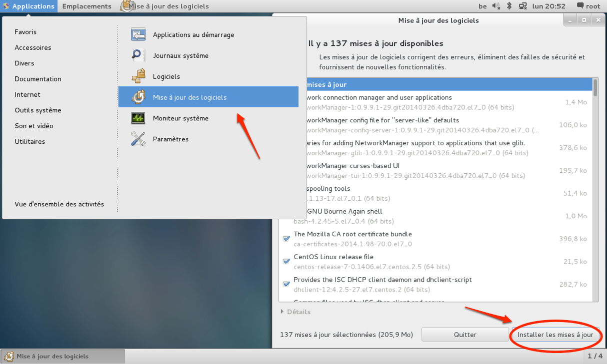
Task: Open the Applications menu in top bar
Action: click(x=29, y=6)
